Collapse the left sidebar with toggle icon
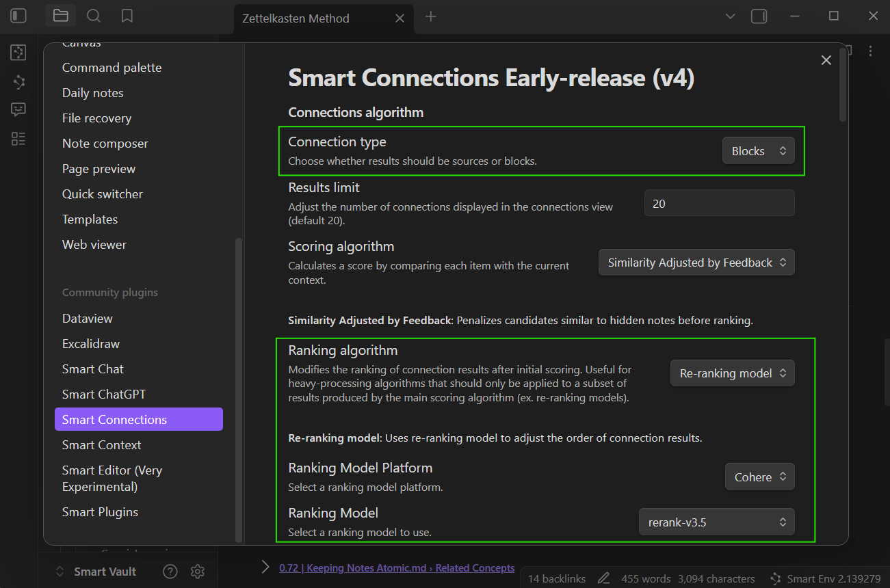The image size is (890, 588). [x=18, y=16]
